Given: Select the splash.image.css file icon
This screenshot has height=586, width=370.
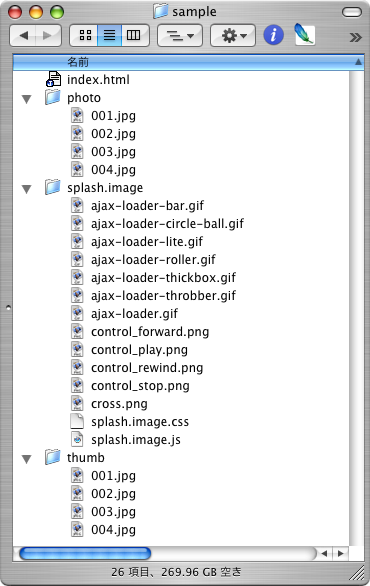Looking at the screenshot, I should click(x=77, y=421).
